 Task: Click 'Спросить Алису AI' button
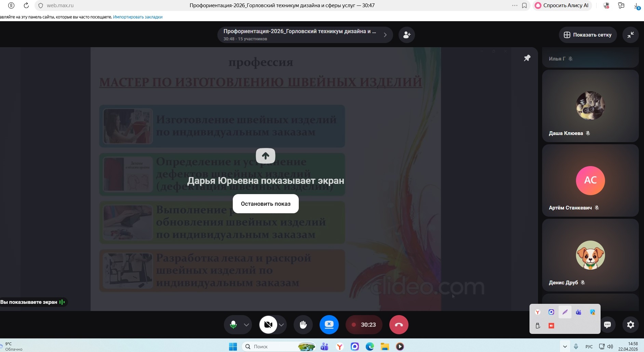tap(562, 5)
